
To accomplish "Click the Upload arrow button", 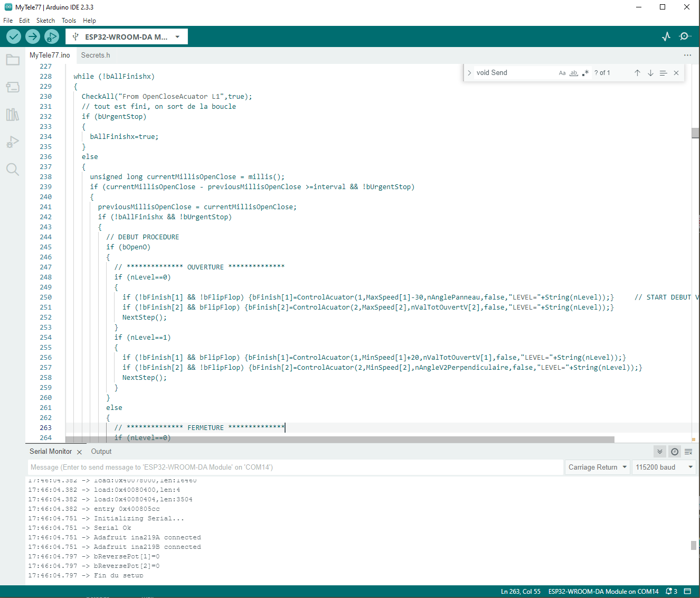I will (33, 36).
